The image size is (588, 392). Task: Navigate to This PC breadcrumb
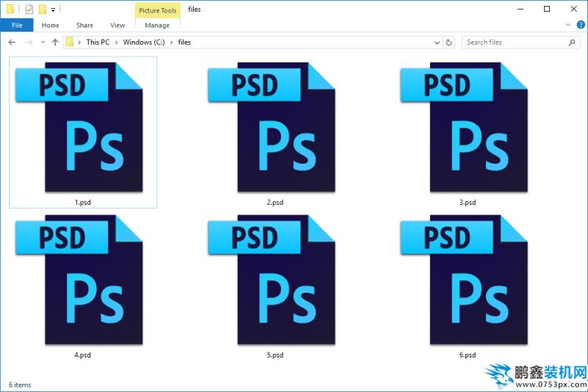98,42
